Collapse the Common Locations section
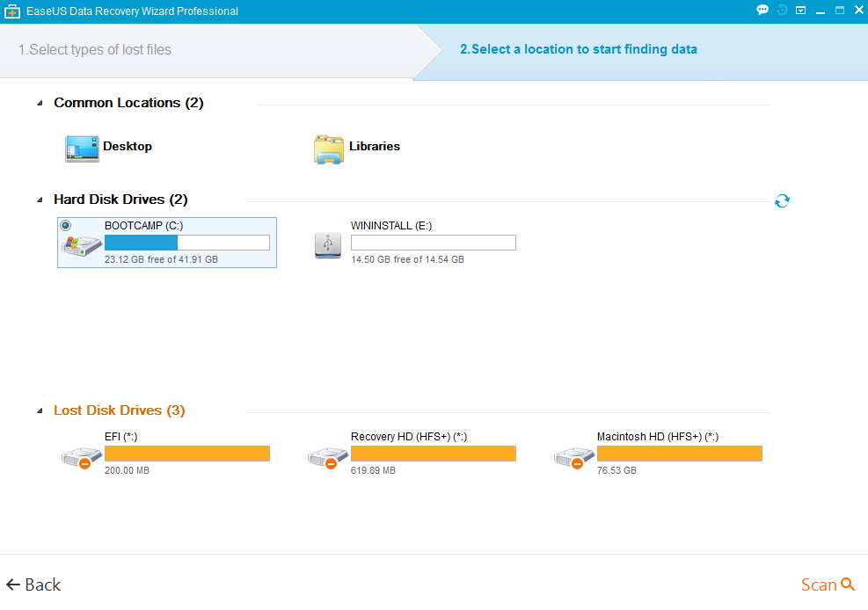Image resolution: width=868 pixels, height=610 pixels. [40, 104]
